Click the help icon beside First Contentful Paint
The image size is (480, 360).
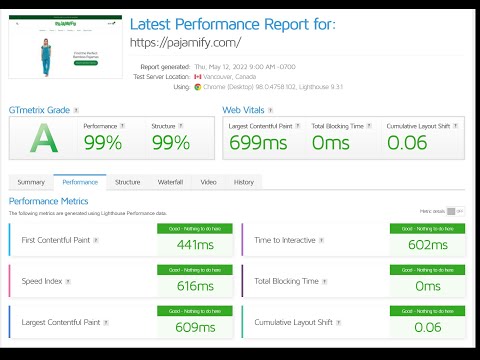(96, 240)
